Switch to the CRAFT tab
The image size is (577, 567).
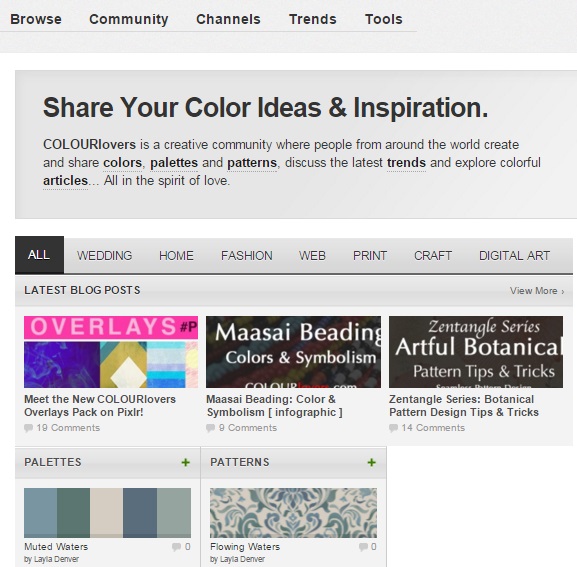(x=433, y=256)
